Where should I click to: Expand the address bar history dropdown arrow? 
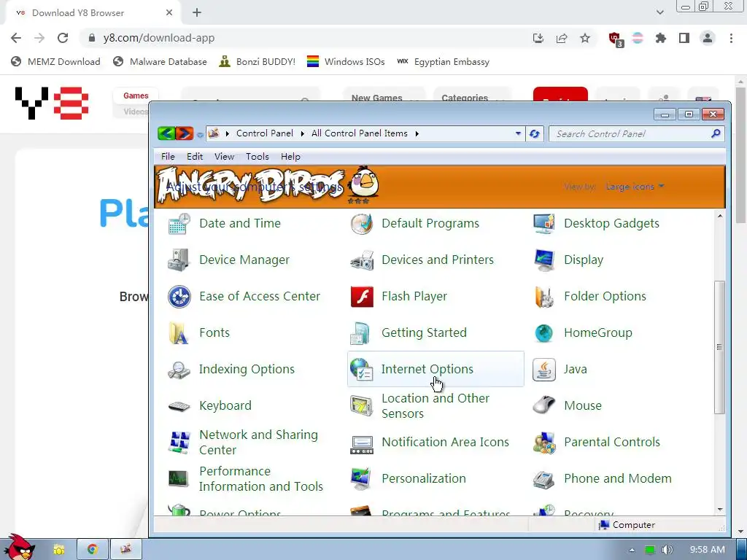(x=519, y=134)
